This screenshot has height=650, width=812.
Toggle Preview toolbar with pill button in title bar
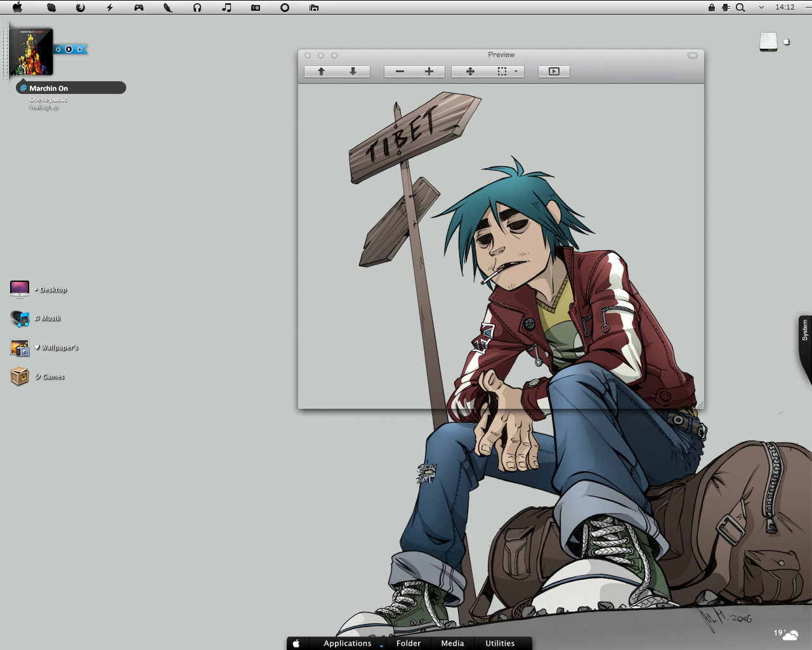(x=693, y=55)
